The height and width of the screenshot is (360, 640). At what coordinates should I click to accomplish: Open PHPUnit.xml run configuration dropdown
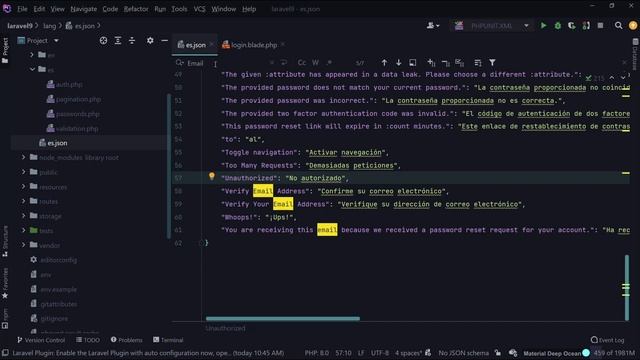[x=492, y=26]
